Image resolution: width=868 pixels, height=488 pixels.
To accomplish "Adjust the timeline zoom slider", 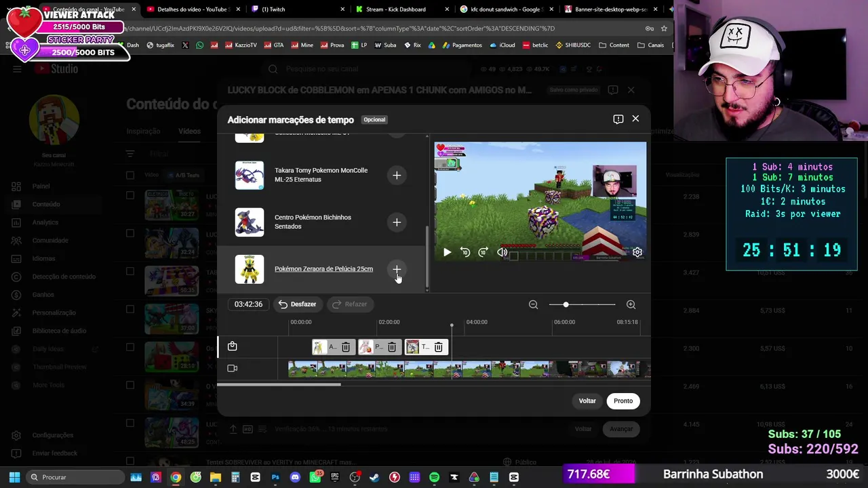I will tap(582, 305).
